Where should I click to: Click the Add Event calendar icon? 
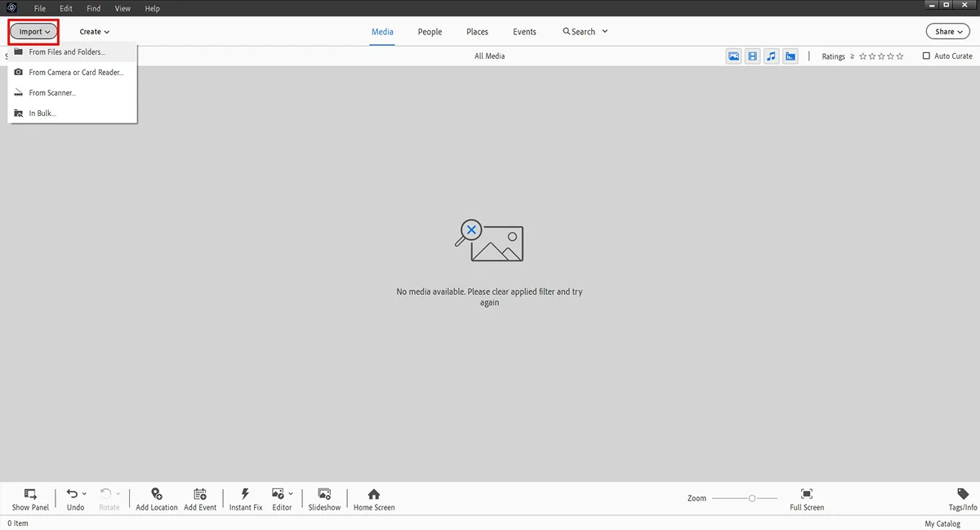[200, 495]
